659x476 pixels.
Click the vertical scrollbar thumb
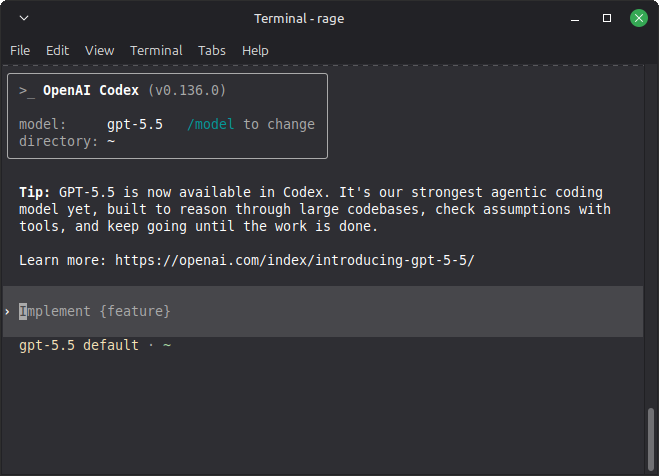click(651, 439)
